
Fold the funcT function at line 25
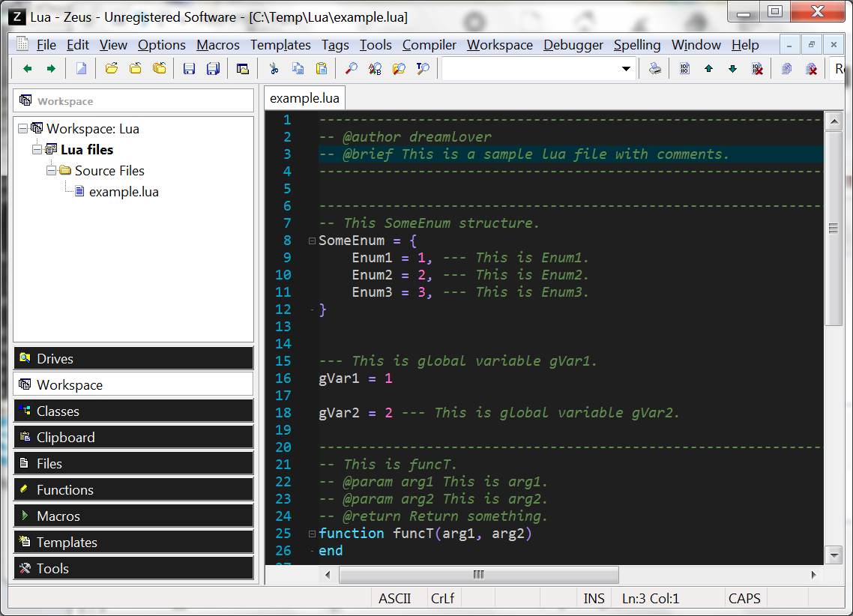(x=312, y=534)
